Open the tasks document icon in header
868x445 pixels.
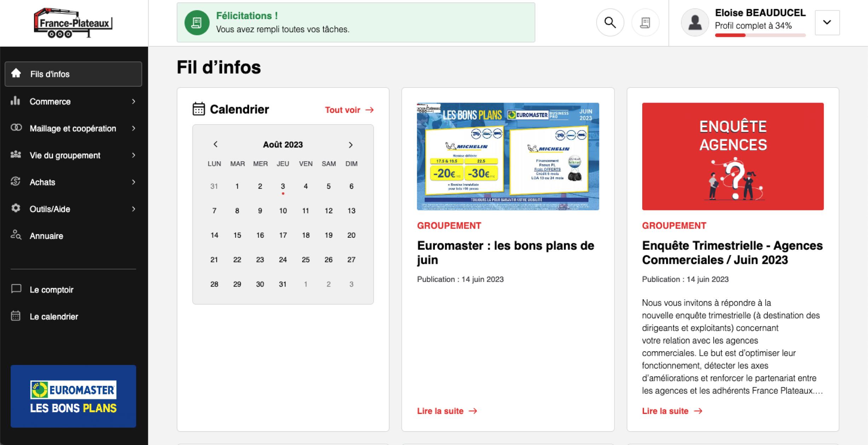(x=645, y=22)
